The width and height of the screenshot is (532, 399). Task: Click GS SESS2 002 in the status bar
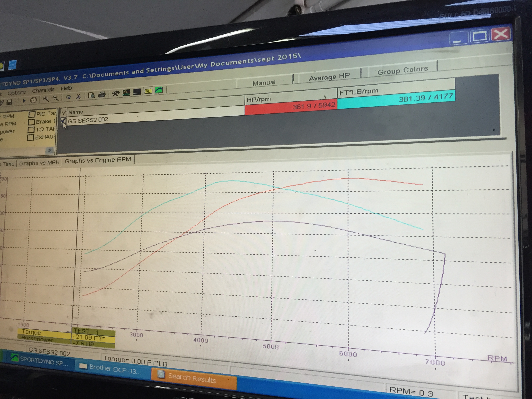pyautogui.click(x=49, y=352)
